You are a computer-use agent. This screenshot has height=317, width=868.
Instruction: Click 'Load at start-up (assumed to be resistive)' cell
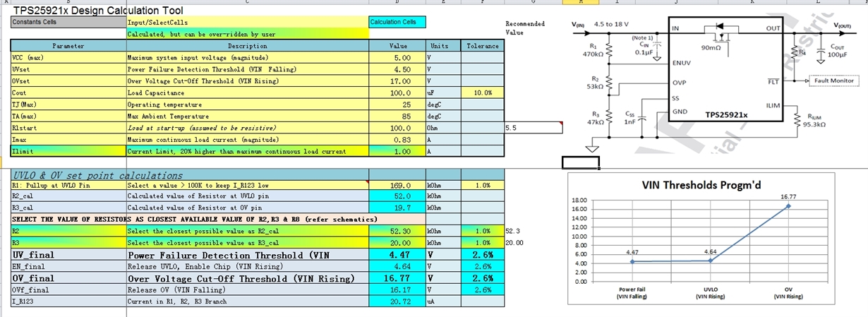click(x=247, y=128)
